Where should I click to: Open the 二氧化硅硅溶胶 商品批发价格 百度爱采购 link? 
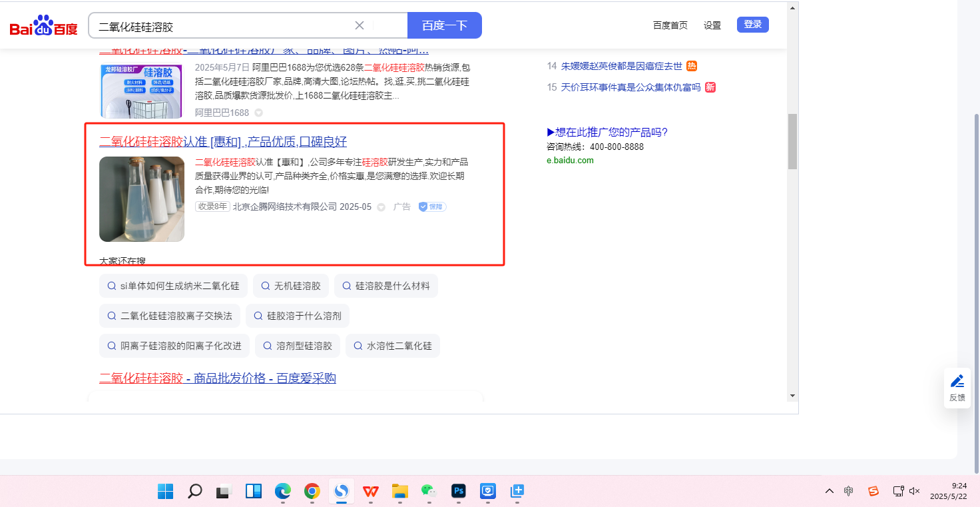pos(218,378)
